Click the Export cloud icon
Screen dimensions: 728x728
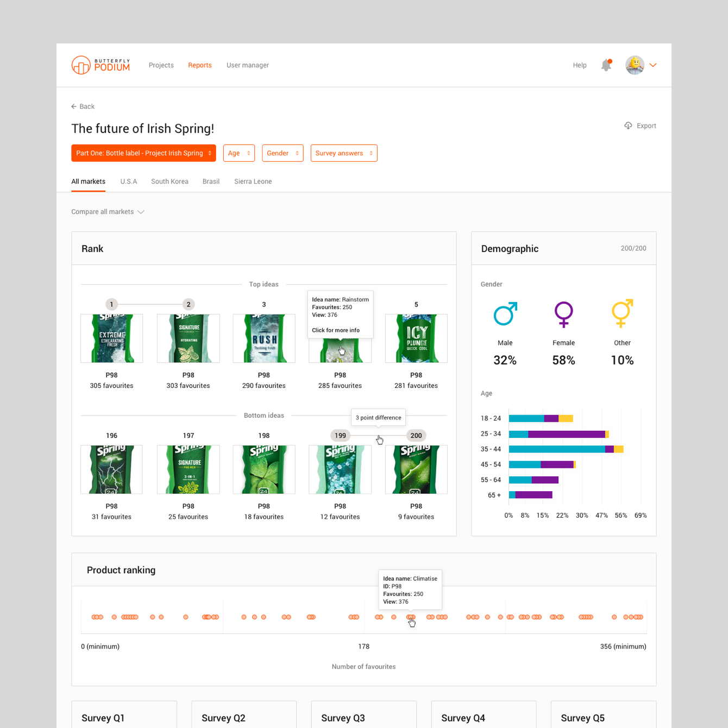pos(628,125)
